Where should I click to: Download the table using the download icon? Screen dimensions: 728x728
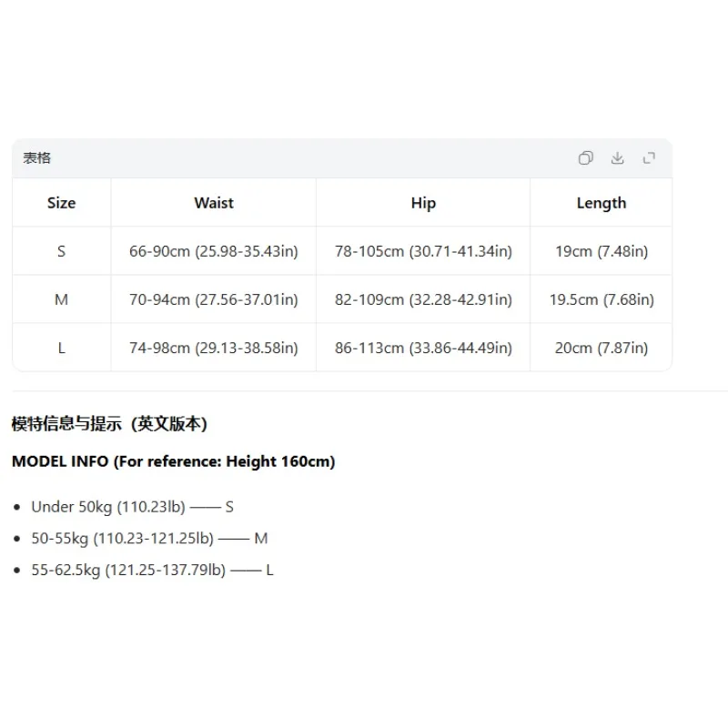tap(617, 158)
